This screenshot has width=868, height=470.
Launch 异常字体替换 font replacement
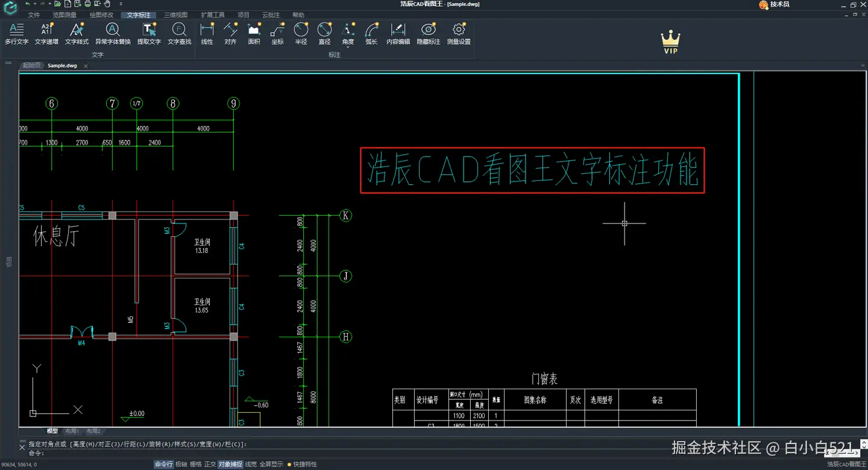(113, 34)
